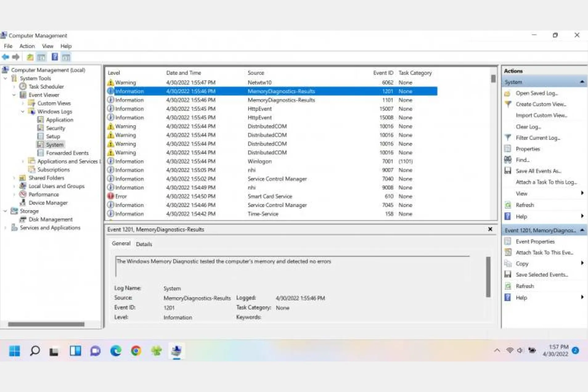Select the Smart Card Service error event
This screenshot has height=392, width=588.
click(x=270, y=196)
